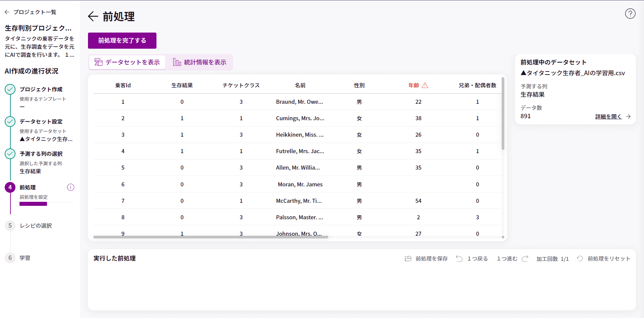Click 前処理をリセット button text
Image resolution: width=644 pixels, height=318 pixels.
(609, 259)
